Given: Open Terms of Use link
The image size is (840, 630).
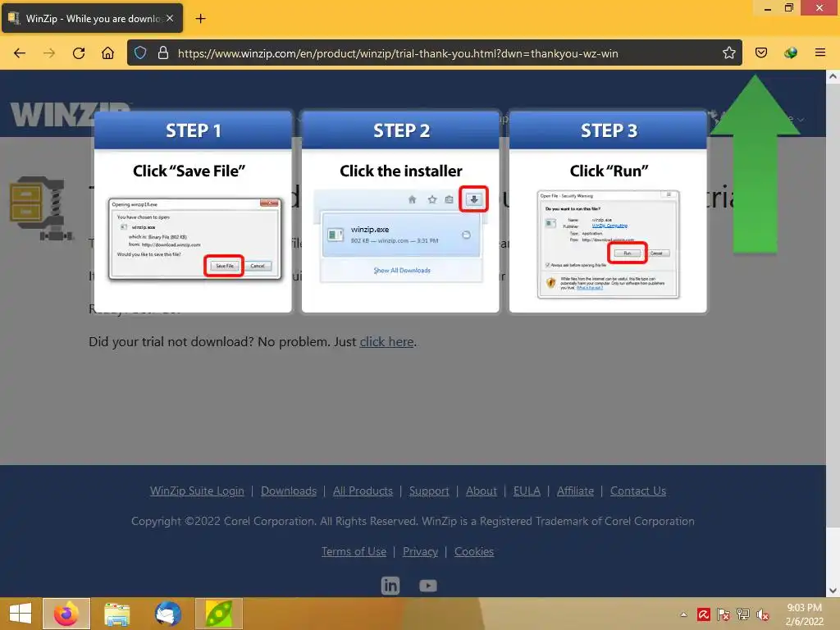Looking at the screenshot, I should [x=354, y=551].
